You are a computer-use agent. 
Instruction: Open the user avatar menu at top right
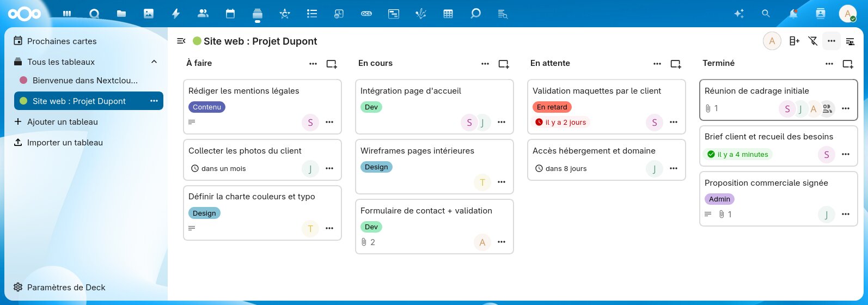pos(848,14)
